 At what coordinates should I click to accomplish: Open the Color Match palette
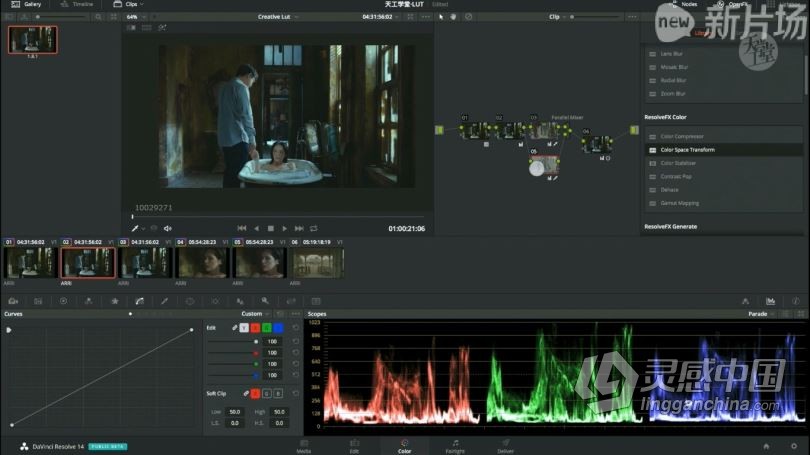[38, 301]
